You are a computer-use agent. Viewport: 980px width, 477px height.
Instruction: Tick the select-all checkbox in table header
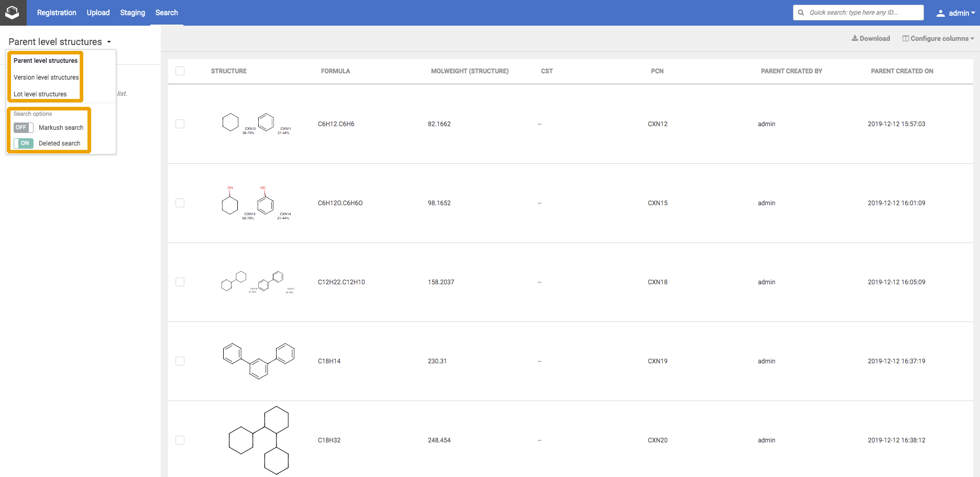(x=180, y=71)
